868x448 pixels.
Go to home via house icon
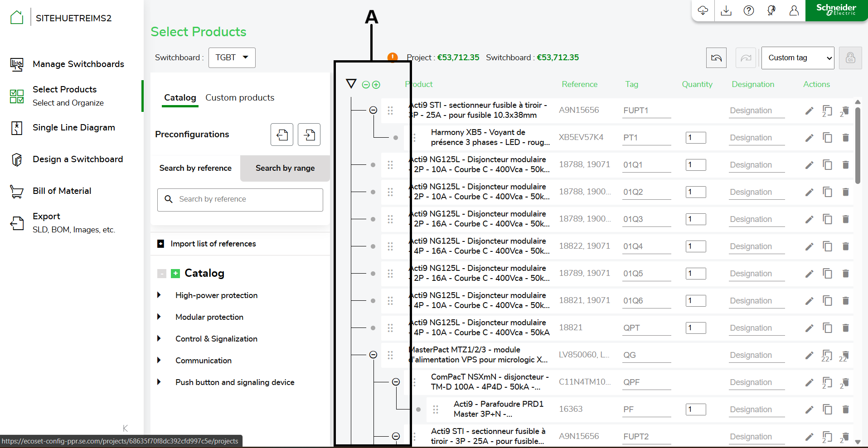(17, 18)
